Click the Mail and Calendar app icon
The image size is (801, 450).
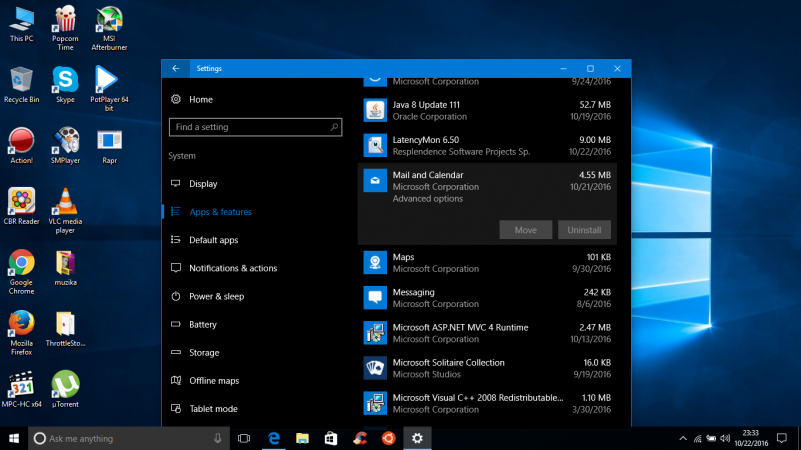click(375, 181)
